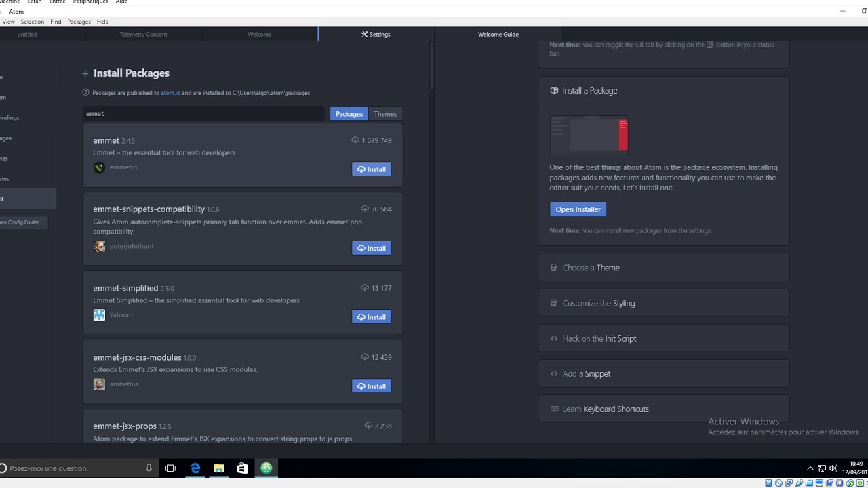The width and height of the screenshot is (868, 488).
Task: Open File Explorer from the taskbar
Action: coord(218,468)
